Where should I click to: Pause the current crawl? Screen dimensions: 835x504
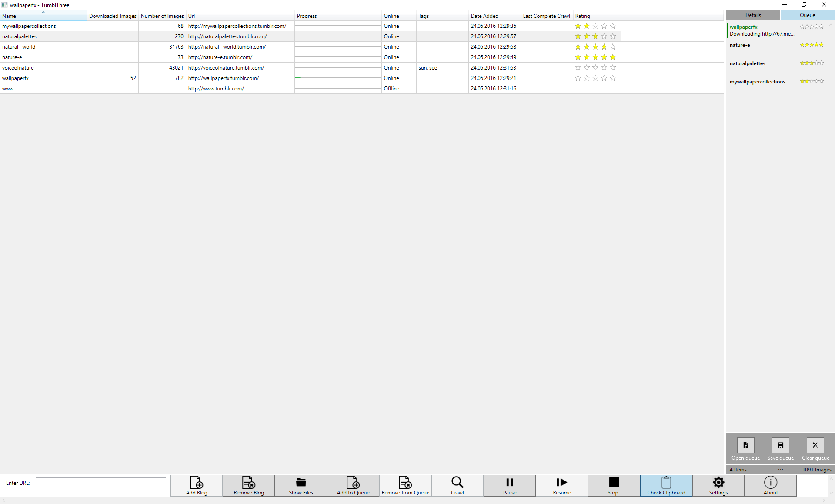coord(510,485)
